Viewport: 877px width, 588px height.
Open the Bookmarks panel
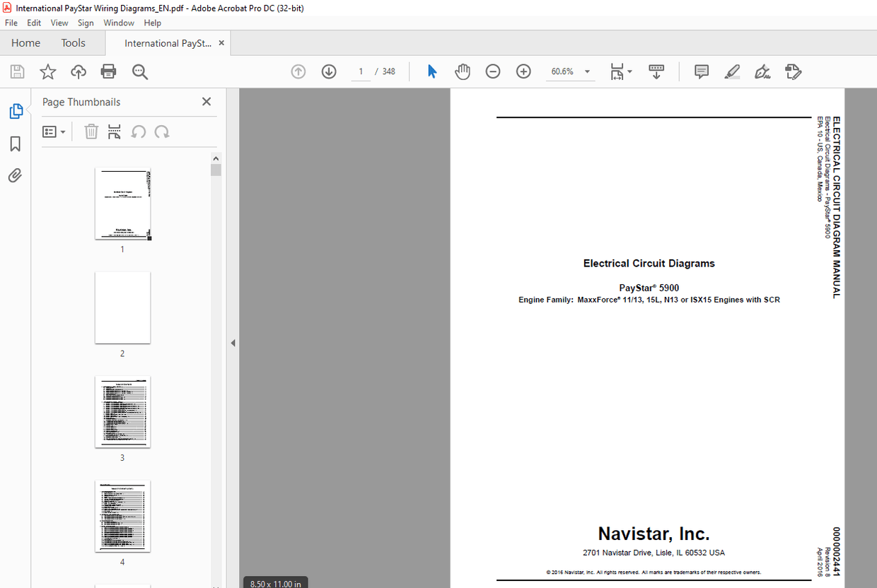16,143
